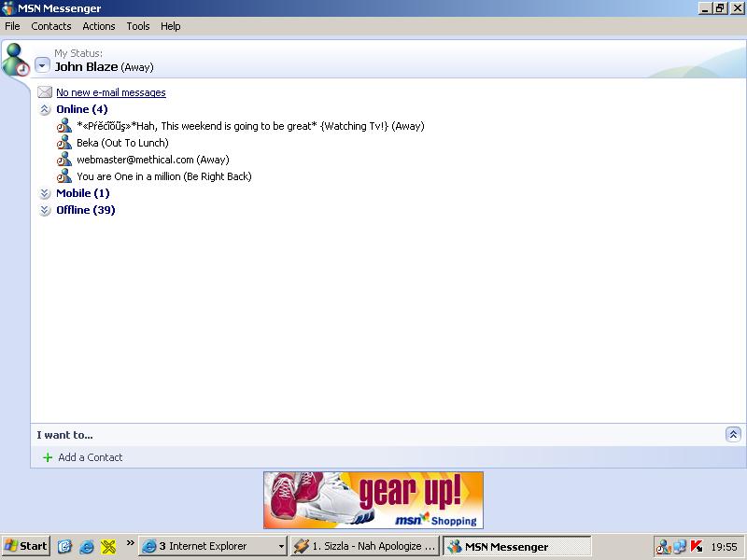
Task: Close the MSN Messenger window
Action: tap(737, 8)
